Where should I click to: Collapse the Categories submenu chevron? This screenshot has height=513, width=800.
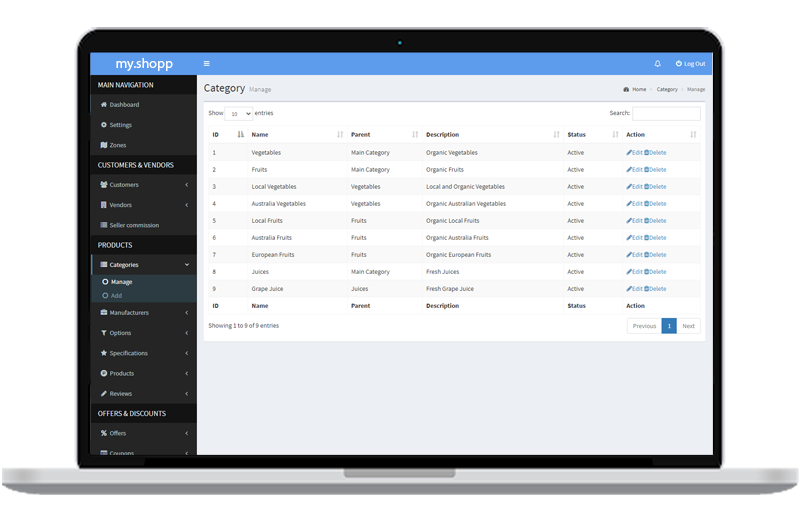[x=187, y=265]
